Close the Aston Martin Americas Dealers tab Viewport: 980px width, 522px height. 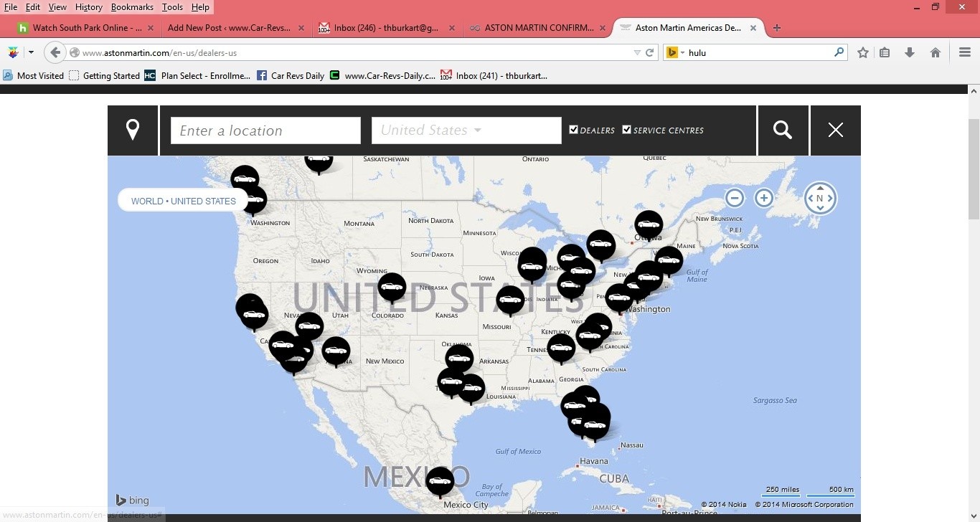point(753,28)
